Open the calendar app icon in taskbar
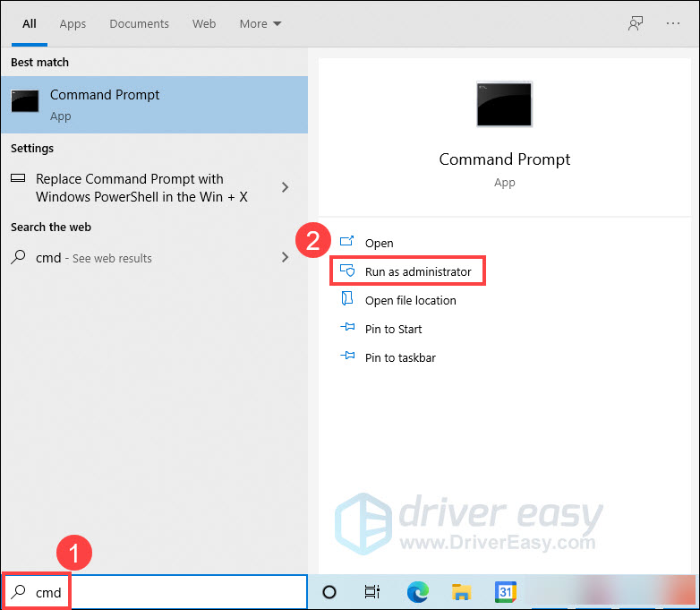 point(505,592)
